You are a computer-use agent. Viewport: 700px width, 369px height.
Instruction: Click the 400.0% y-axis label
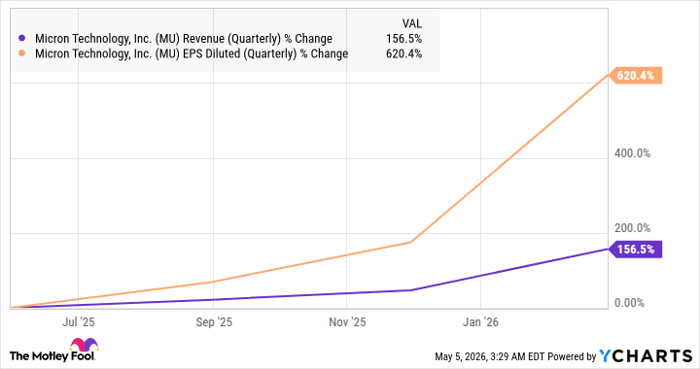coord(632,153)
